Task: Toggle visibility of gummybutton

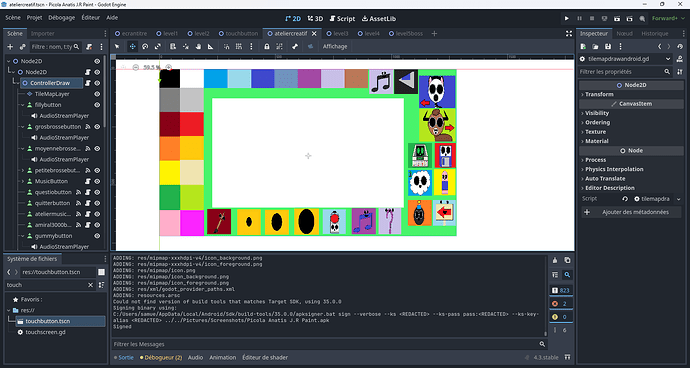Action: click(97, 236)
